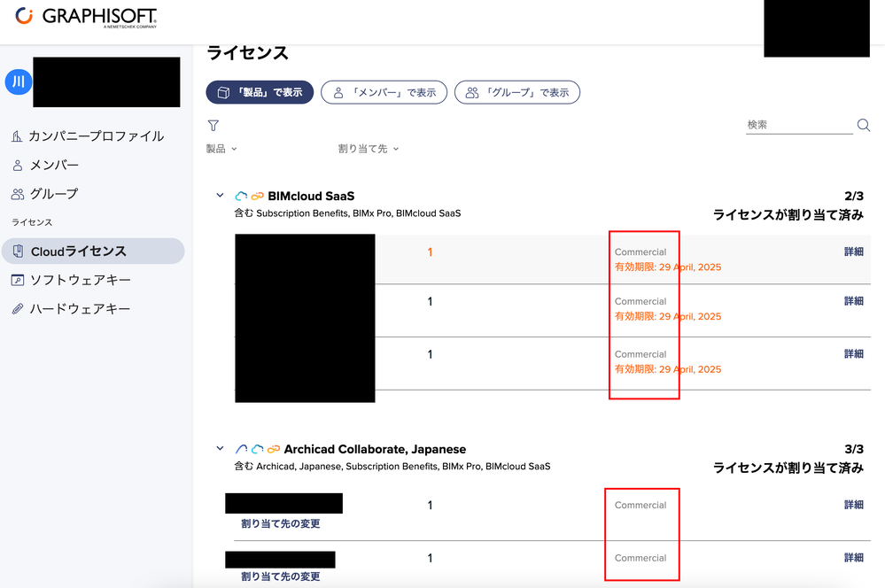Open グループ in the sidebar
Image resolution: width=885 pixels, height=588 pixels.
54,194
